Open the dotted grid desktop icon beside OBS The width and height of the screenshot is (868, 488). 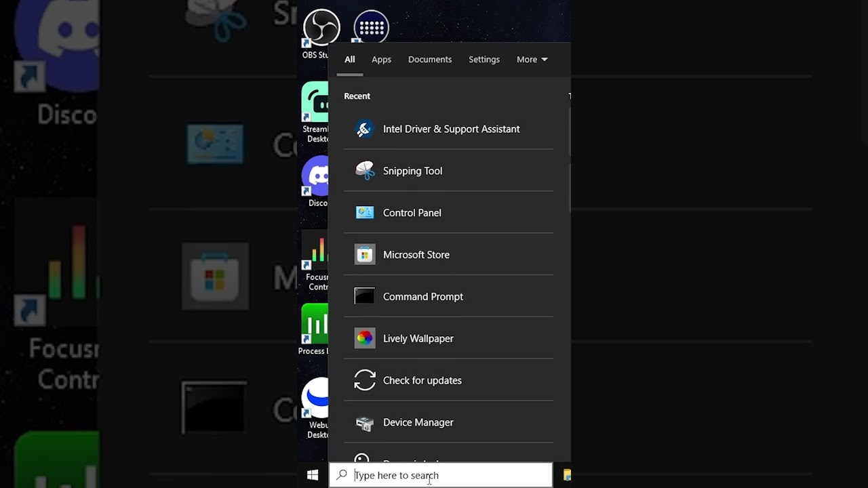(x=371, y=27)
